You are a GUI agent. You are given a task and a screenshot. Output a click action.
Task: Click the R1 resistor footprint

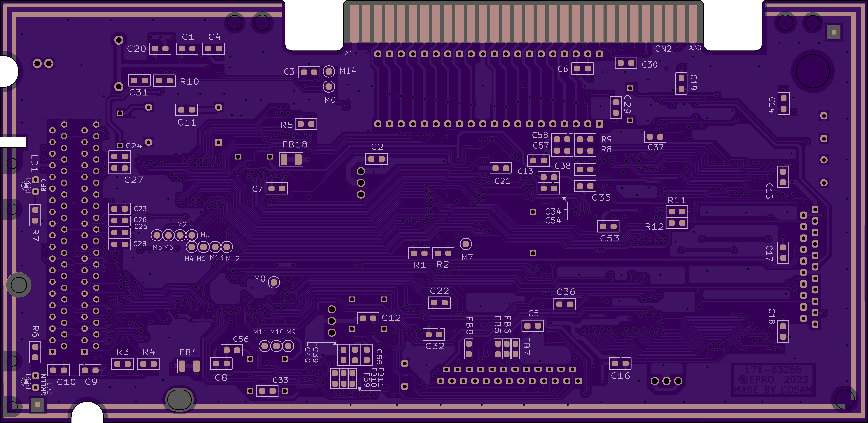click(x=419, y=253)
